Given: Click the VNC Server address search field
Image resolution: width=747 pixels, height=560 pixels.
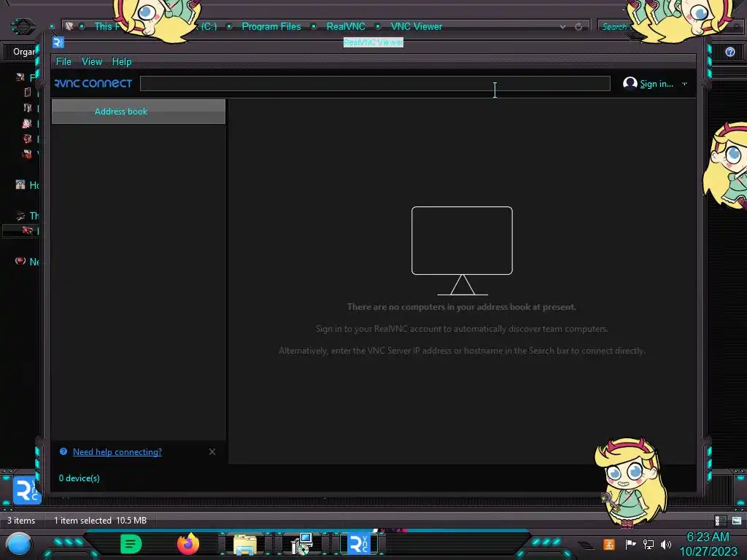Looking at the screenshot, I should click(375, 83).
